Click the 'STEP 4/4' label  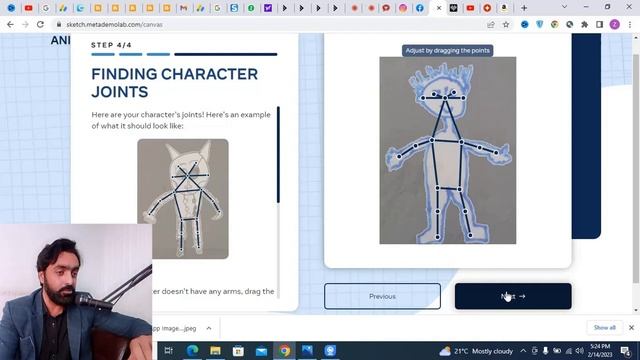(x=111, y=45)
